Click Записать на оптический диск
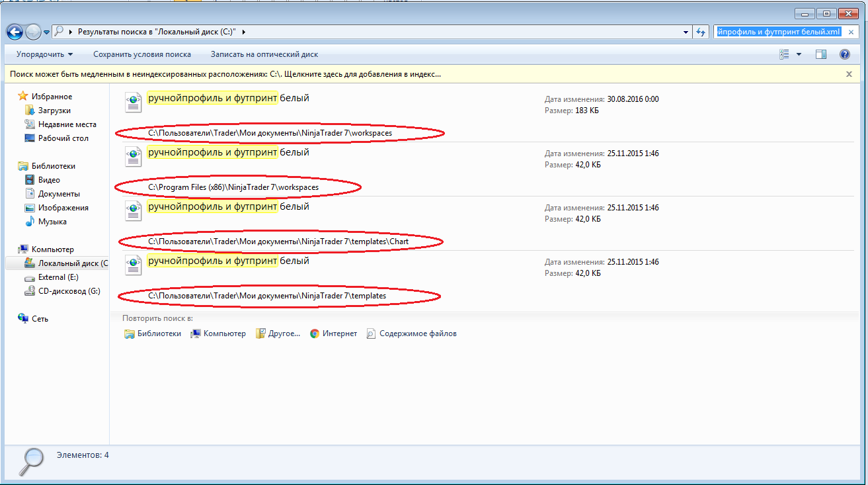The width and height of the screenshot is (868, 485). [x=264, y=54]
